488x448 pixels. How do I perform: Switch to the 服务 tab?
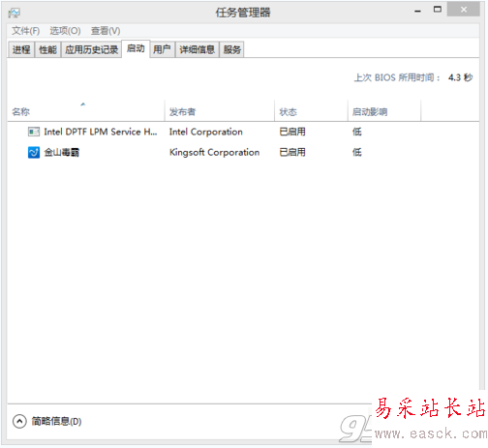pos(232,49)
